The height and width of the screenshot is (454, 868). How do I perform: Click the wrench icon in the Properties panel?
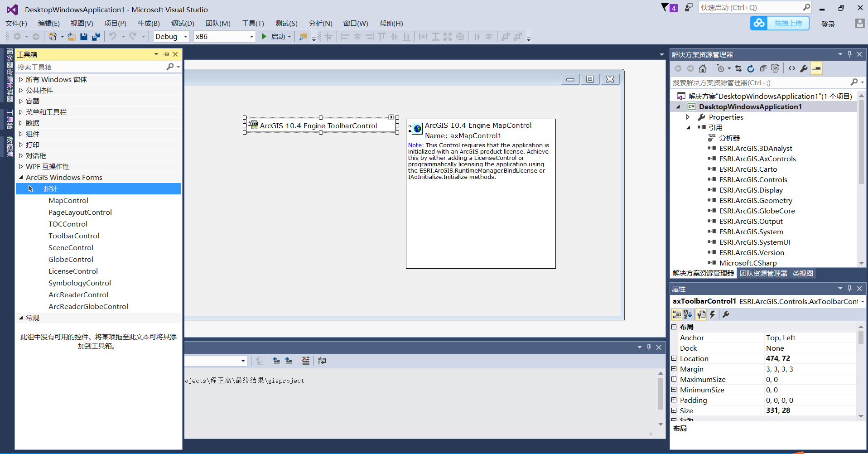click(726, 314)
